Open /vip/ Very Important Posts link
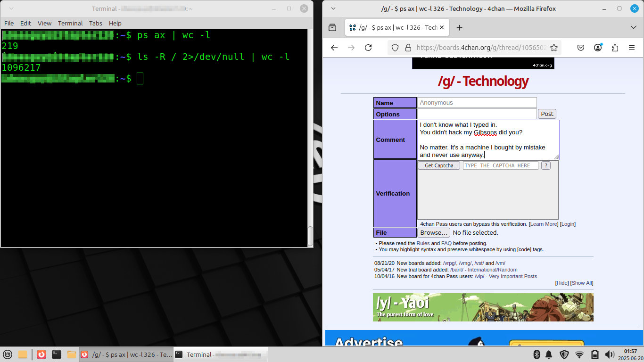 click(x=506, y=276)
